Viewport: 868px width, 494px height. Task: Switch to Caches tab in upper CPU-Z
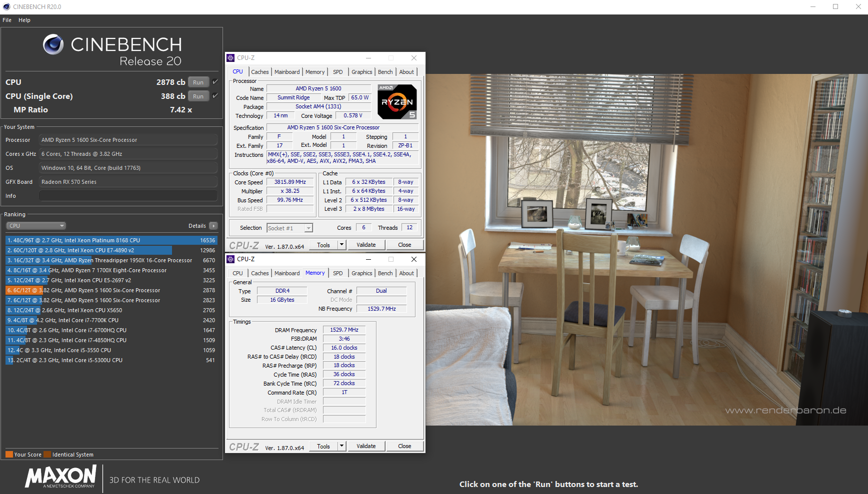(x=259, y=72)
